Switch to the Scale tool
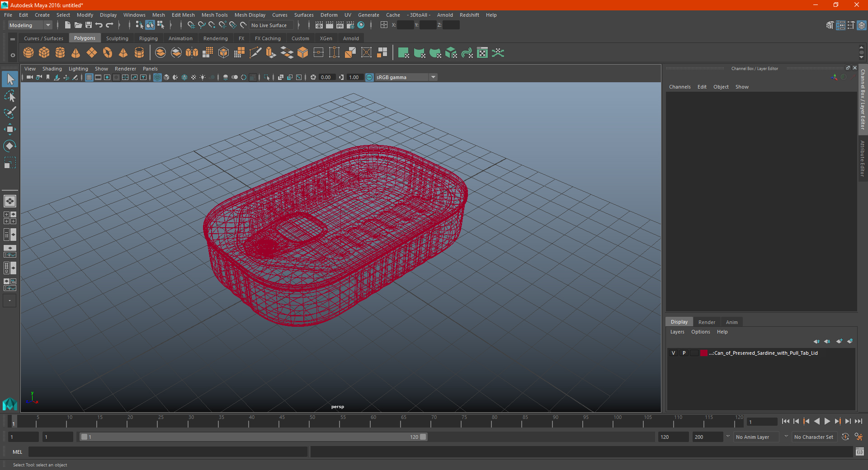Image resolution: width=868 pixels, height=470 pixels. tap(10, 162)
